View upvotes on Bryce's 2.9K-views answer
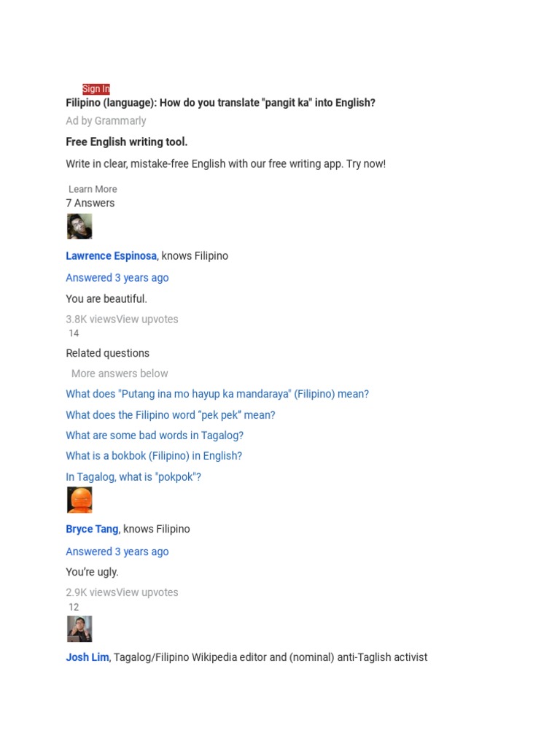This screenshot has height=747, width=560. coord(147,592)
